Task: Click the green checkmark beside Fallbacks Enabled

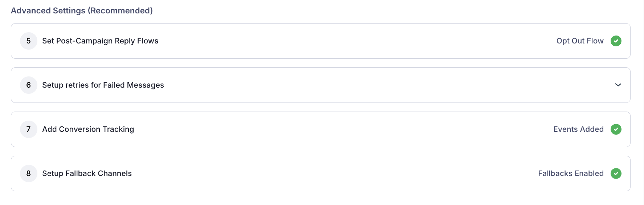Action: [616, 173]
